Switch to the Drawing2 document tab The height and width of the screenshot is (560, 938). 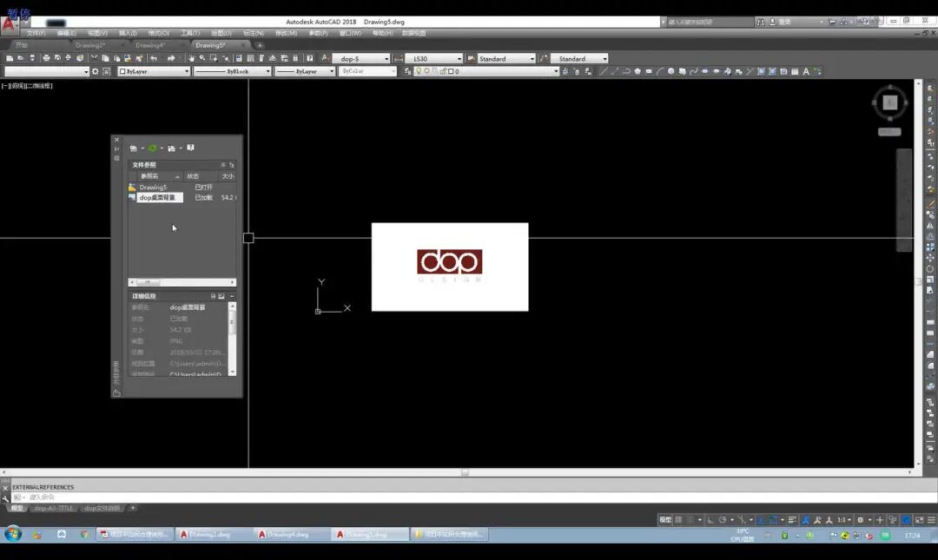click(90, 45)
